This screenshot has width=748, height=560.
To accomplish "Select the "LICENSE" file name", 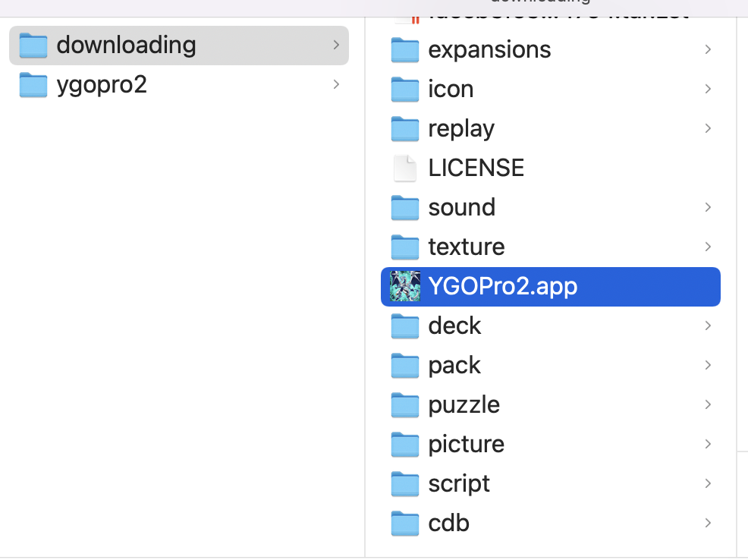I will click(476, 168).
